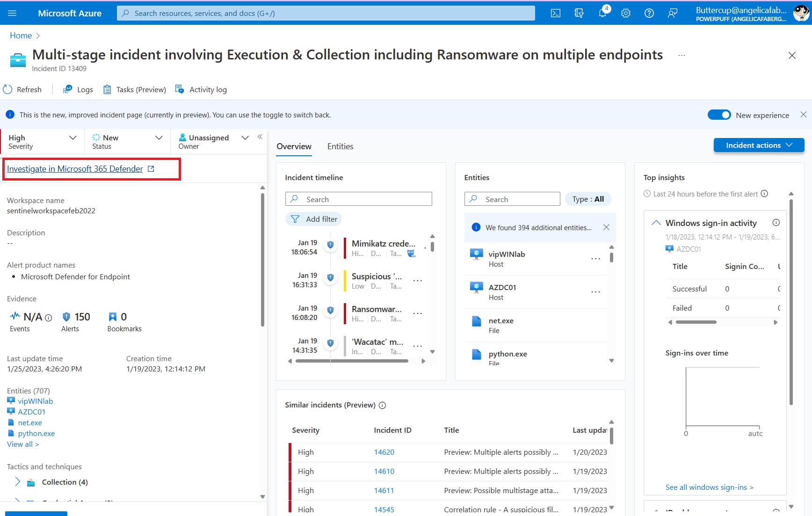
Task: Collapse the left details pane chevrons
Action: click(260, 137)
